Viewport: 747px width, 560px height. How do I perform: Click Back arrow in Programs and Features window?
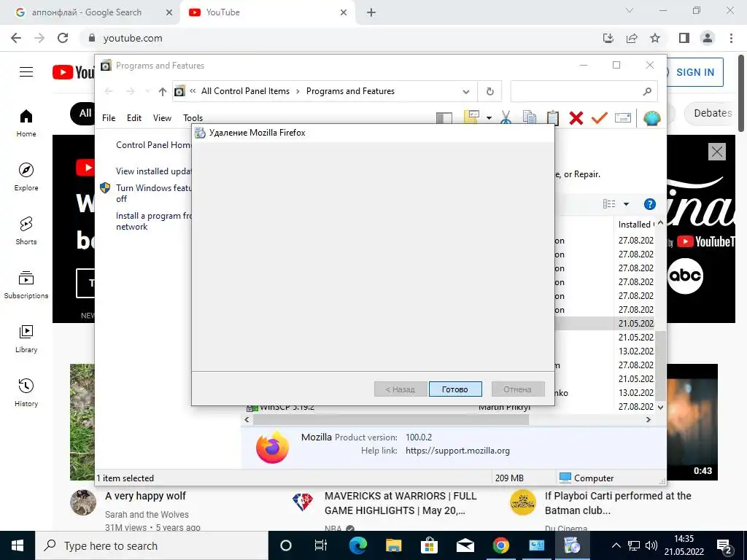(x=109, y=91)
